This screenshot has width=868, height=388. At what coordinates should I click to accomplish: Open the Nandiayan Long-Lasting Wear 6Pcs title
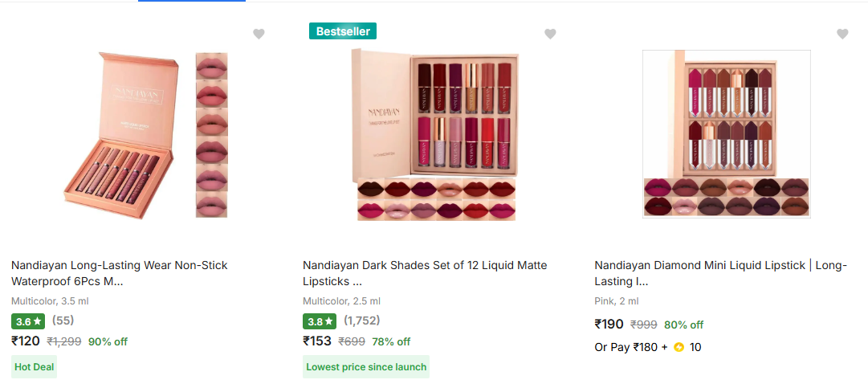(x=120, y=273)
